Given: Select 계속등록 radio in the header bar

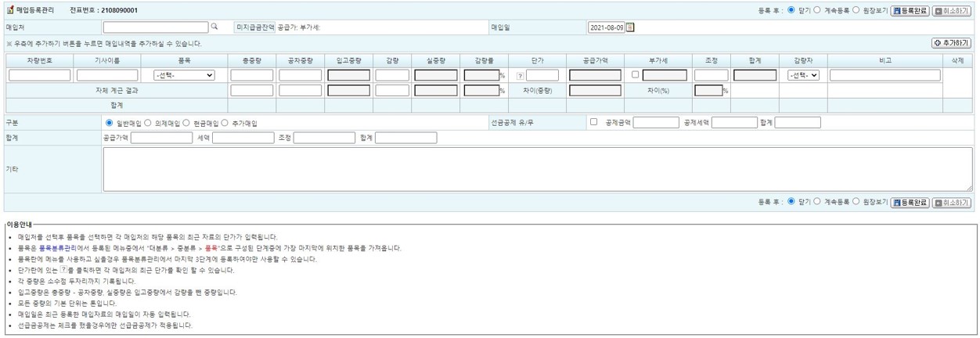Looking at the screenshot, I should coord(817,10).
